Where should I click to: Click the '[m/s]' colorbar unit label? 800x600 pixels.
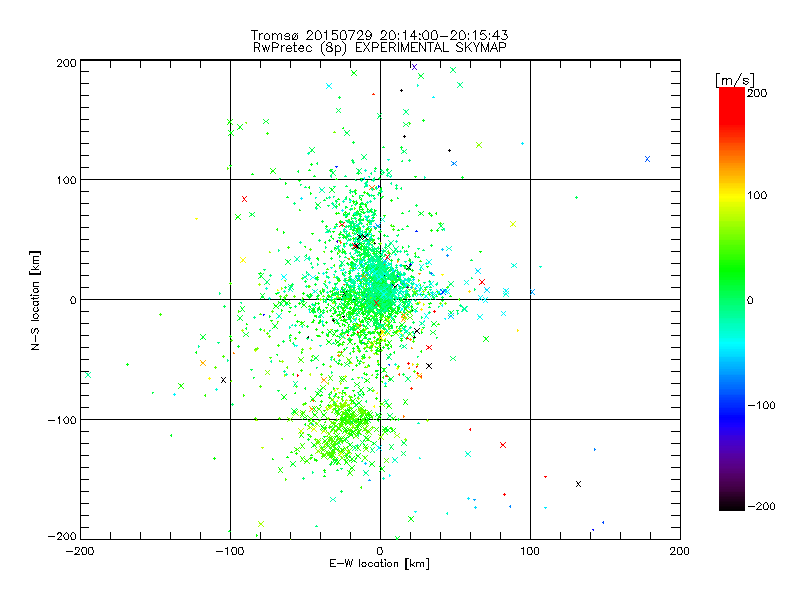735,80
